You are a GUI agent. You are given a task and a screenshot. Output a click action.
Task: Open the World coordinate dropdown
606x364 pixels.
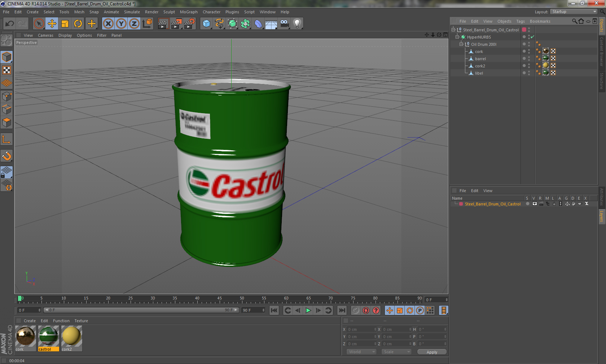pos(361,352)
